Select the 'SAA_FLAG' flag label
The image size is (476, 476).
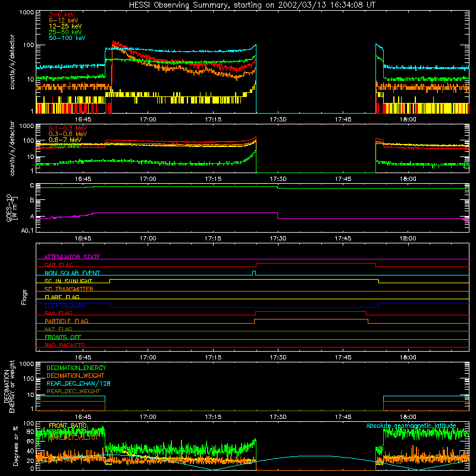pyautogui.click(x=58, y=313)
